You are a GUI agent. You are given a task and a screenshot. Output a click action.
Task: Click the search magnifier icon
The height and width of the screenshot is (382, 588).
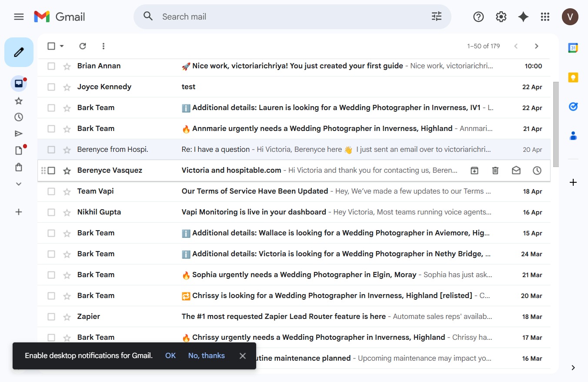[148, 17]
